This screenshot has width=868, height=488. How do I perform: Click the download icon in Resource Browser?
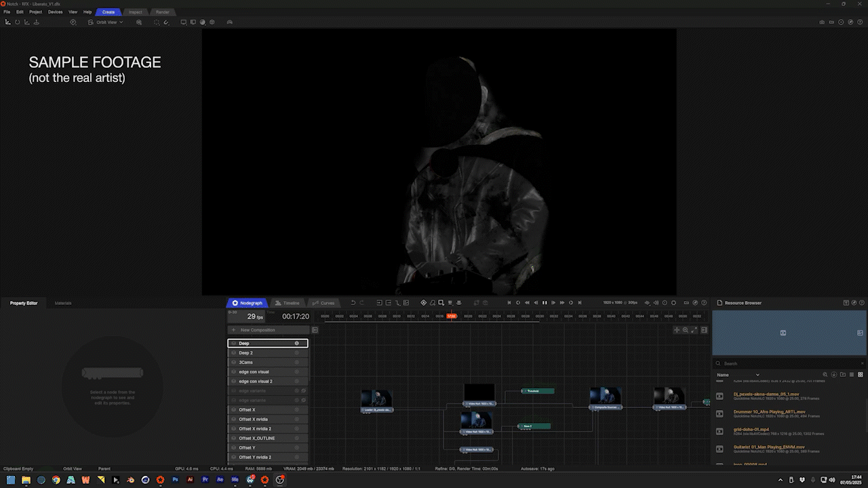(834, 375)
